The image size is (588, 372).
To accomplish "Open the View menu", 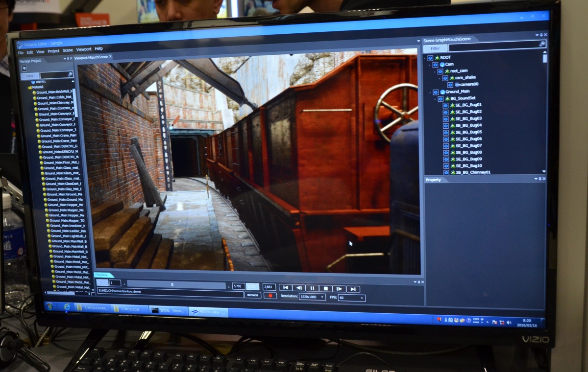I will [40, 51].
